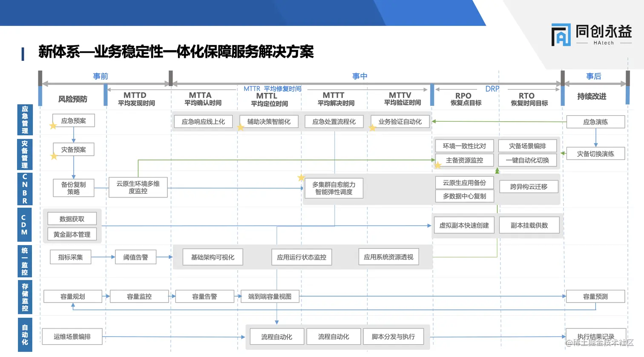Click the 一键自动化切换 button
This screenshot has height=357, width=644.
[x=529, y=160]
